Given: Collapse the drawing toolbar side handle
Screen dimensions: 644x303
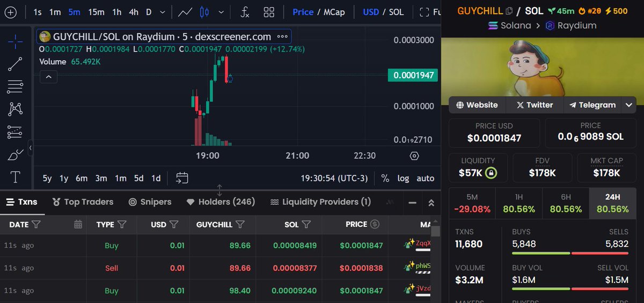Looking at the screenshot, I should pyautogui.click(x=31, y=147).
